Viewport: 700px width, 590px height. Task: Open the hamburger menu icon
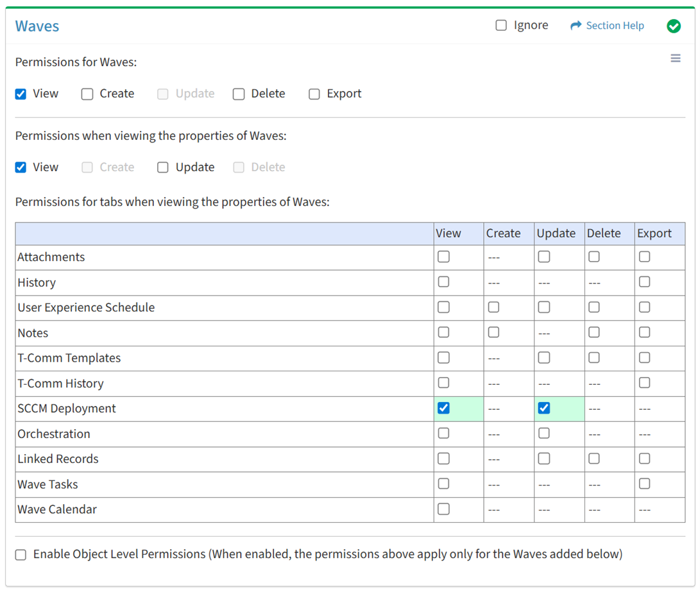pos(675,58)
